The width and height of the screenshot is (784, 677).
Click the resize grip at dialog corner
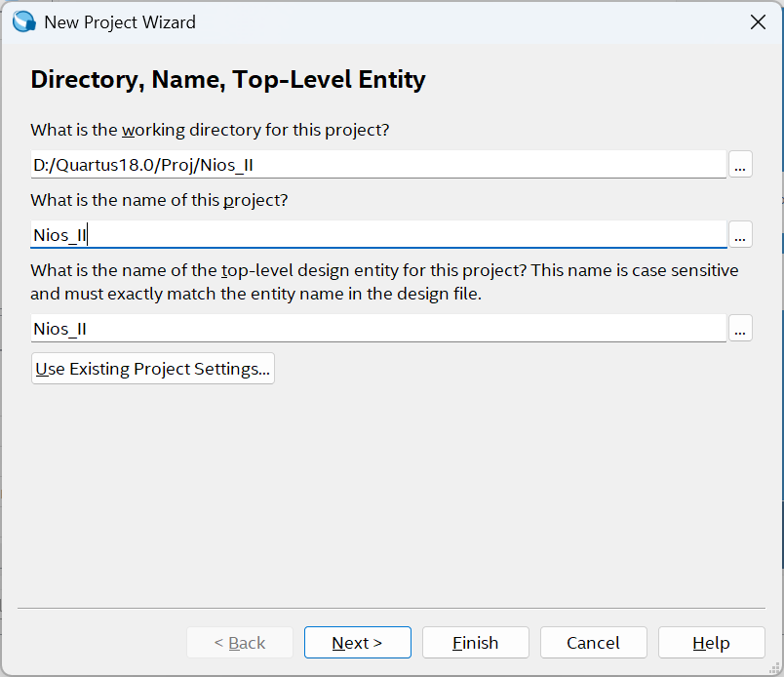pyautogui.click(x=774, y=668)
